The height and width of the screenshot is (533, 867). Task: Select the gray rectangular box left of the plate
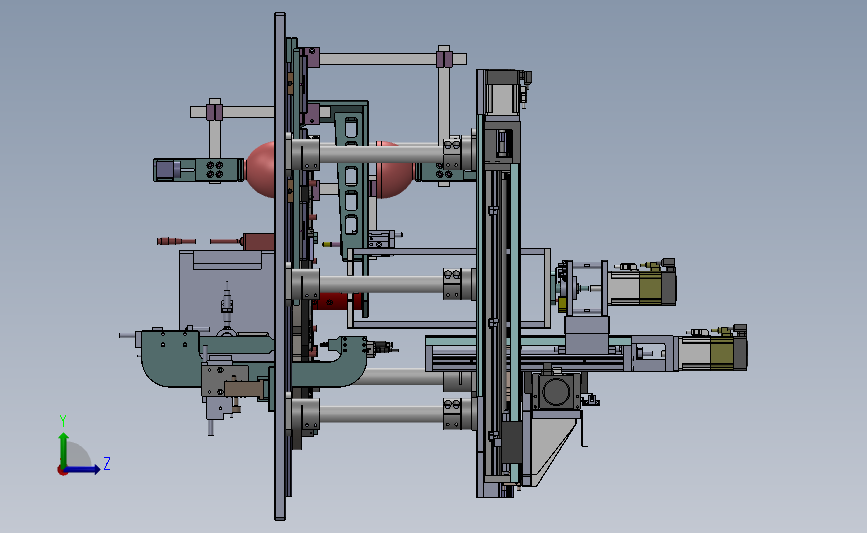(x=226, y=291)
